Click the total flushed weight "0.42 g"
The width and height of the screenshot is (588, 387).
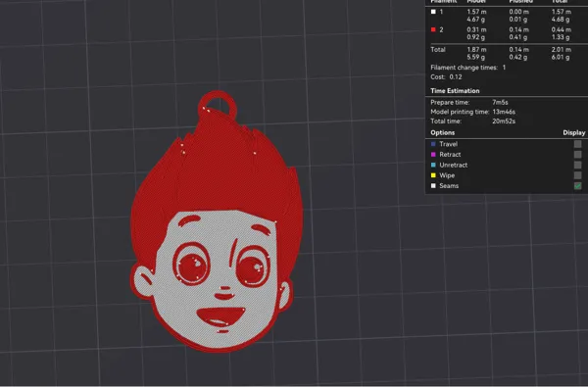pyautogui.click(x=518, y=57)
